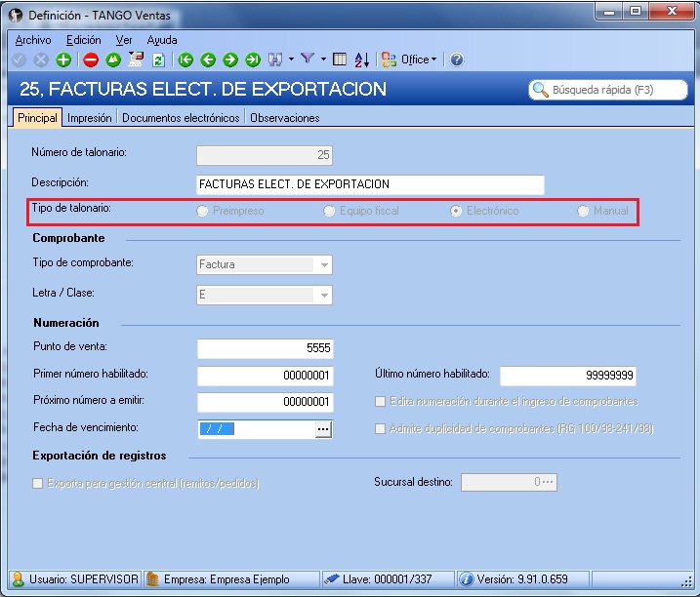
Task: Switch to Documentos electrónicos tab
Action: coord(181,118)
